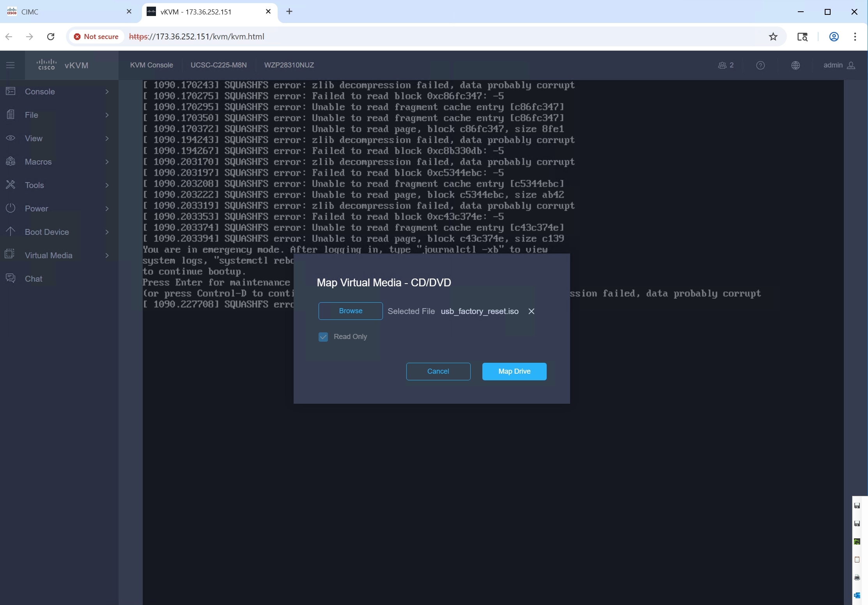This screenshot has width=868, height=605.
Task: Reload the browser page
Action: [51, 37]
